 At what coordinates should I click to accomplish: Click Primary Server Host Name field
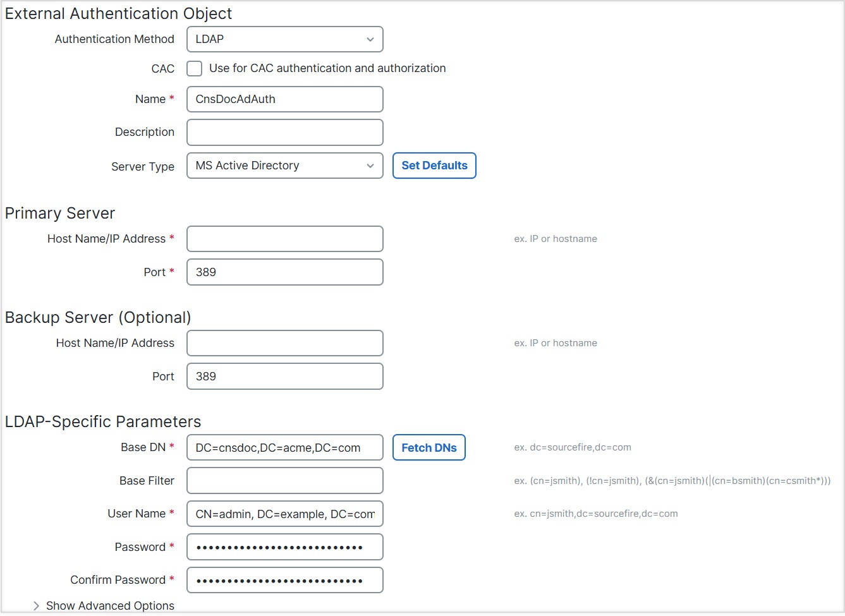pos(284,239)
